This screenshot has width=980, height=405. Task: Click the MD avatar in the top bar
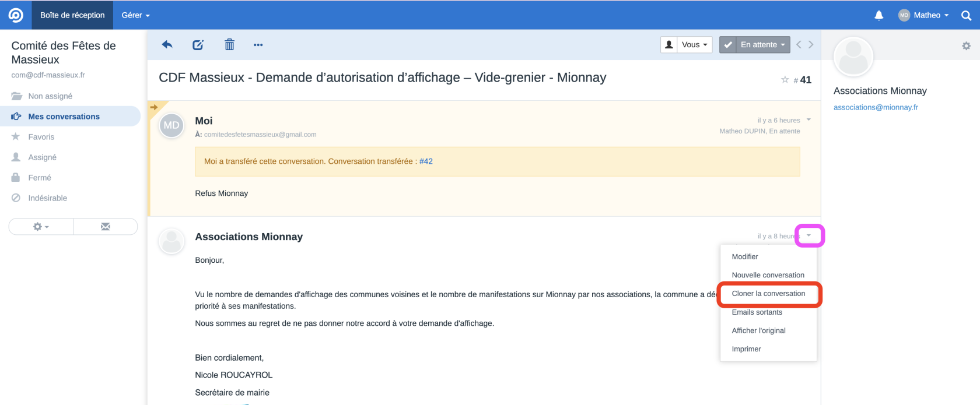[904, 16]
